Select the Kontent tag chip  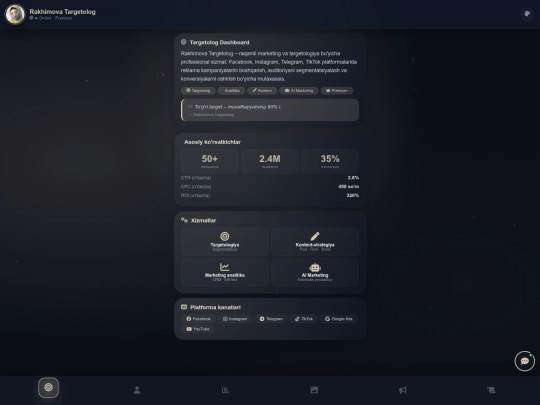coord(262,91)
